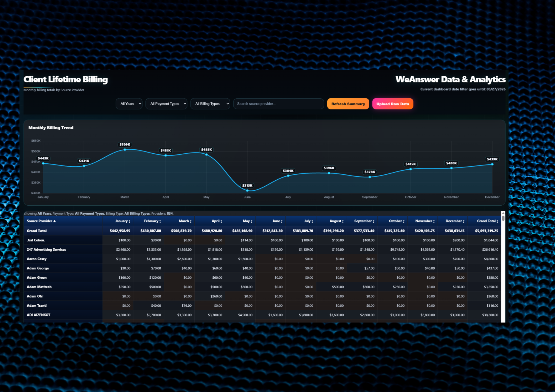Select the 'Adam Matiteeb' provider row
555x392 pixels.
coord(262,287)
